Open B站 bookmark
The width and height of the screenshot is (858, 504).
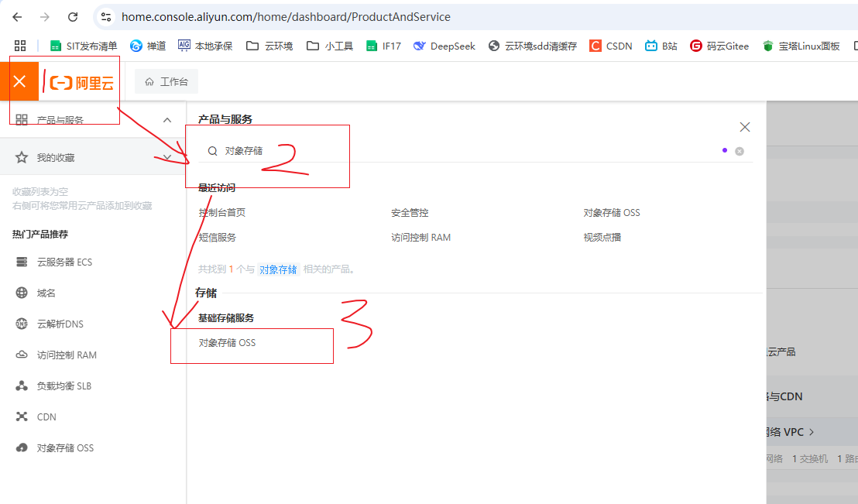pyautogui.click(x=661, y=46)
